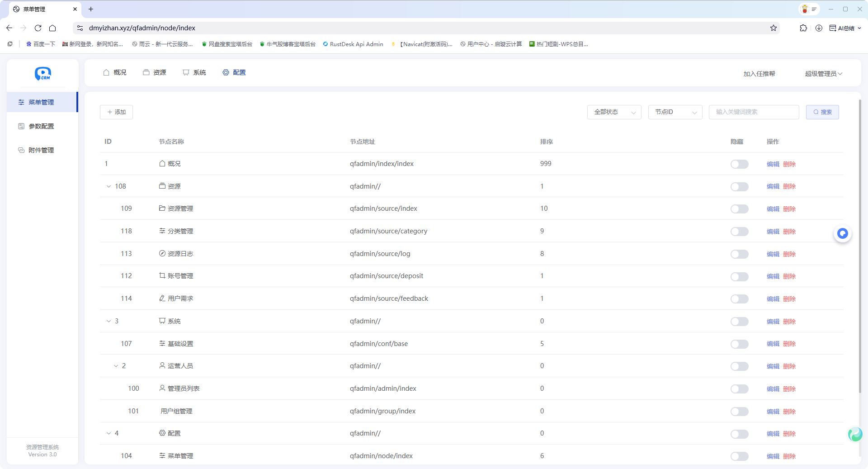868x469 pixels.
Task: Collapse the tree node with ID 4
Action: pyautogui.click(x=108, y=433)
